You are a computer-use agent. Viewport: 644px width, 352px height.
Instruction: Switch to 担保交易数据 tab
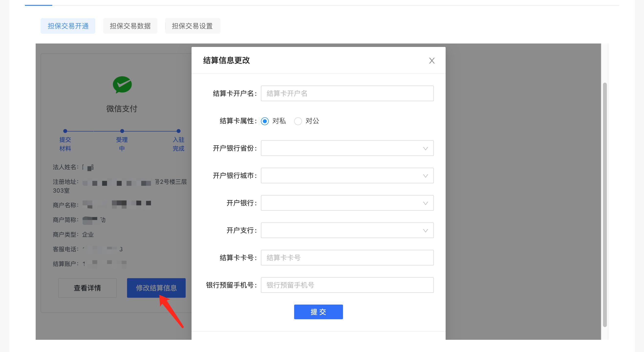[x=130, y=26]
